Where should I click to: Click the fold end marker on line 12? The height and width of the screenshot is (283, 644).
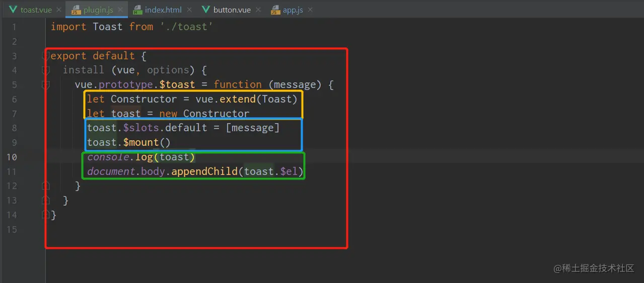[46, 186]
